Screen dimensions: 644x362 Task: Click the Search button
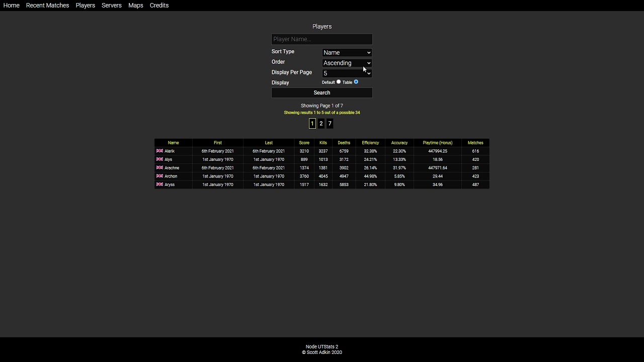322,93
